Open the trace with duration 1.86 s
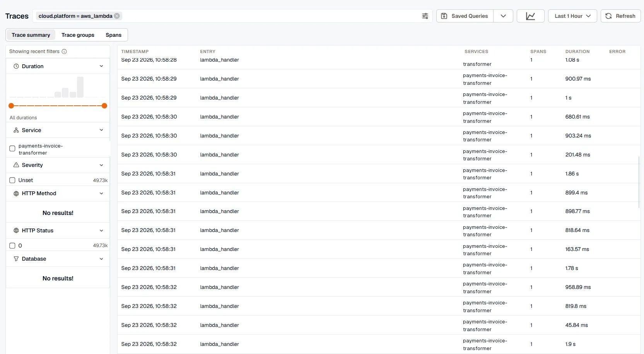644x354 pixels. pos(379,174)
